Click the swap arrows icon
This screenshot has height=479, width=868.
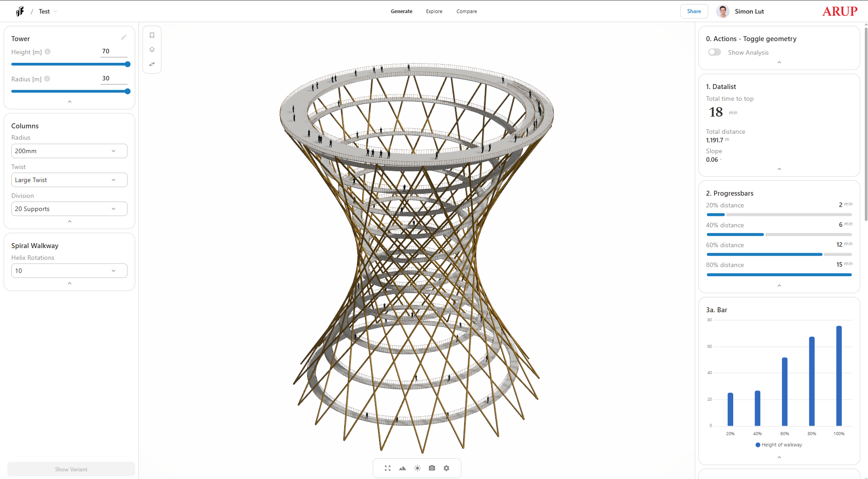point(152,64)
